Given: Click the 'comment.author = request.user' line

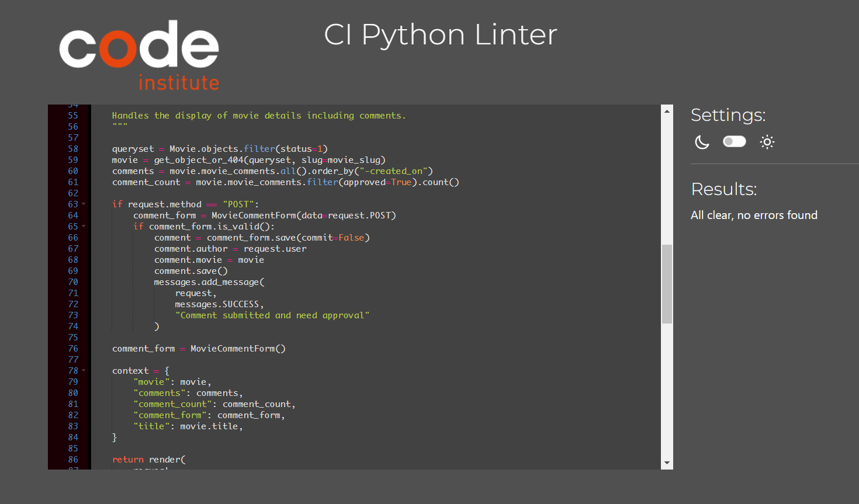Looking at the screenshot, I should tap(230, 249).
